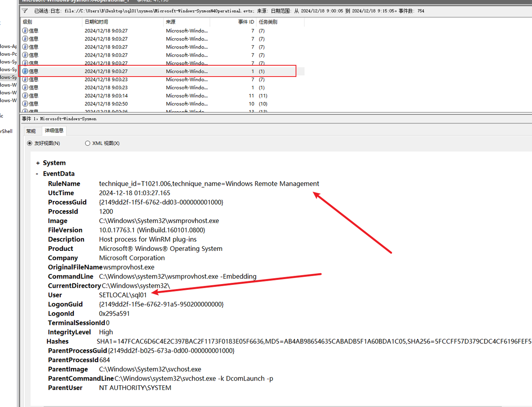Click the info icon of the 9:03:14 event row
532x407 pixels.
pyautogui.click(x=25, y=96)
